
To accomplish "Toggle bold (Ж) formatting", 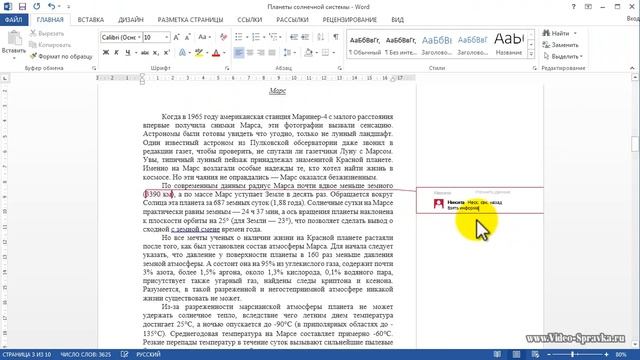I will tap(106, 53).
